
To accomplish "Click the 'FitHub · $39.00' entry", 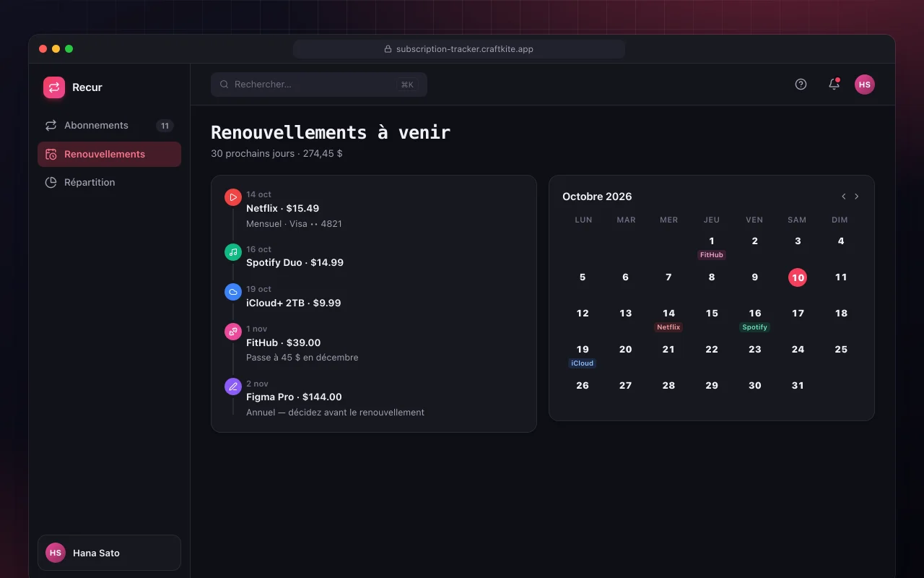I will [283, 343].
